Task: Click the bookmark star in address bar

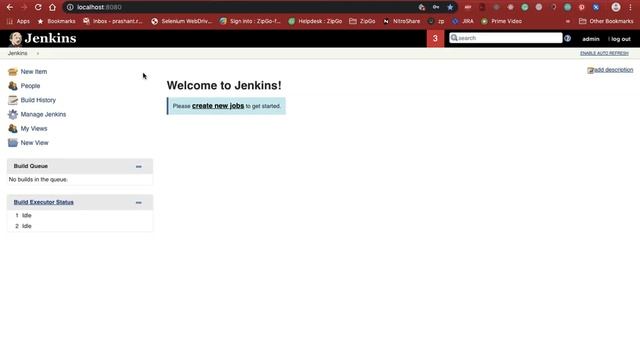Action: pyautogui.click(x=450, y=7)
